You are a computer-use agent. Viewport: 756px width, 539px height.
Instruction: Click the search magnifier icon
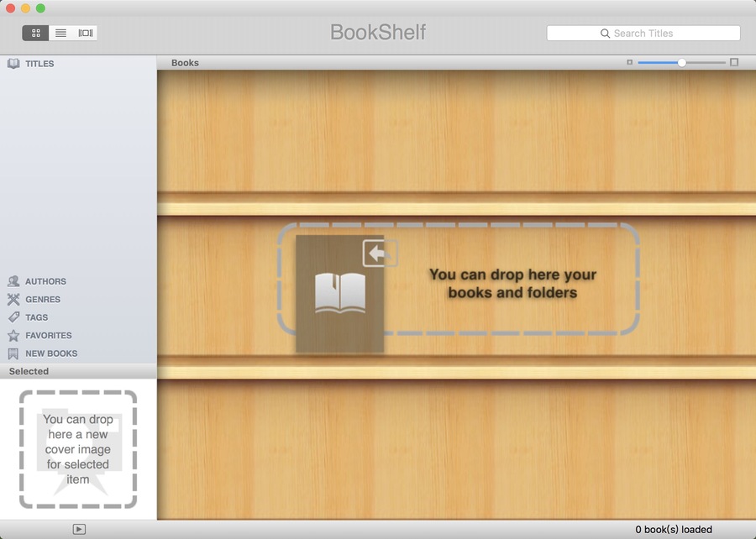tap(605, 34)
